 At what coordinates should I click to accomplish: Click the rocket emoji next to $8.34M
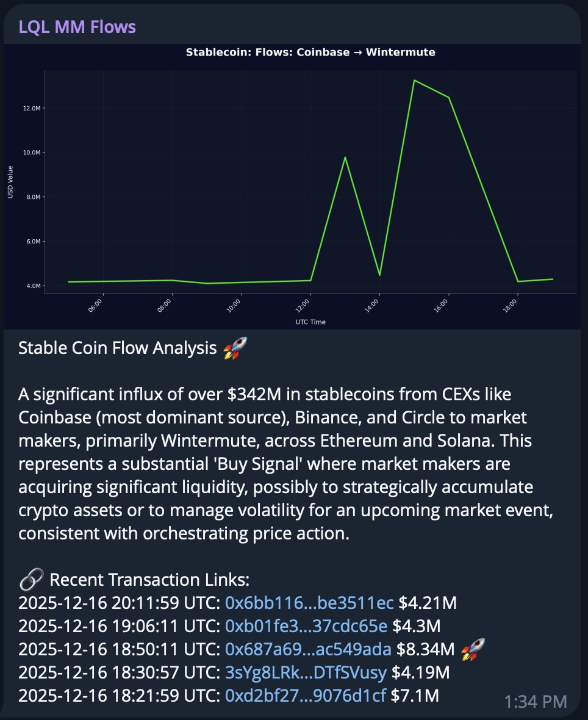(x=473, y=649)
